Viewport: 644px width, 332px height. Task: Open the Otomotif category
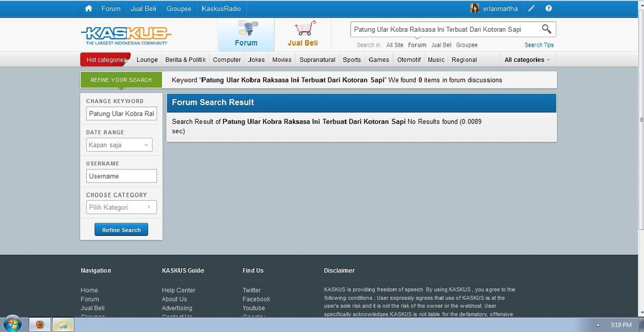point(409,59)
